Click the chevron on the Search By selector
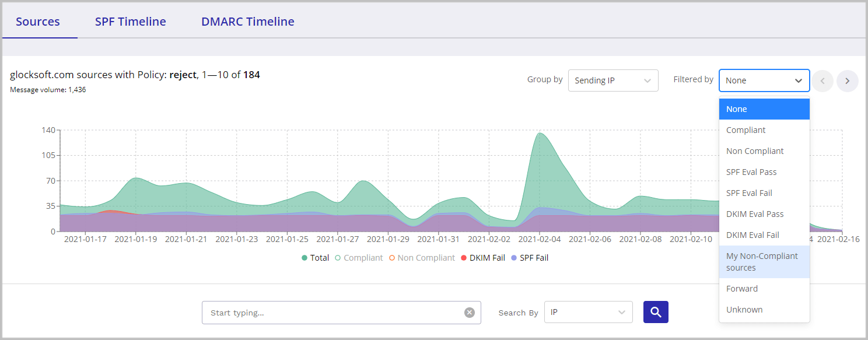This screenshot has height=340, width=868. (622, 312)
